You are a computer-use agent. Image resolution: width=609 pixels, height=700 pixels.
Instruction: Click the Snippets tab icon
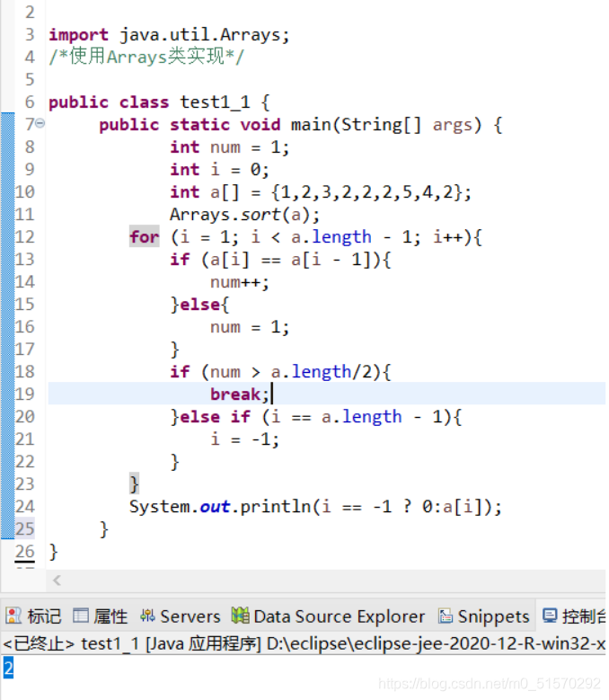[x=446, y=616]
